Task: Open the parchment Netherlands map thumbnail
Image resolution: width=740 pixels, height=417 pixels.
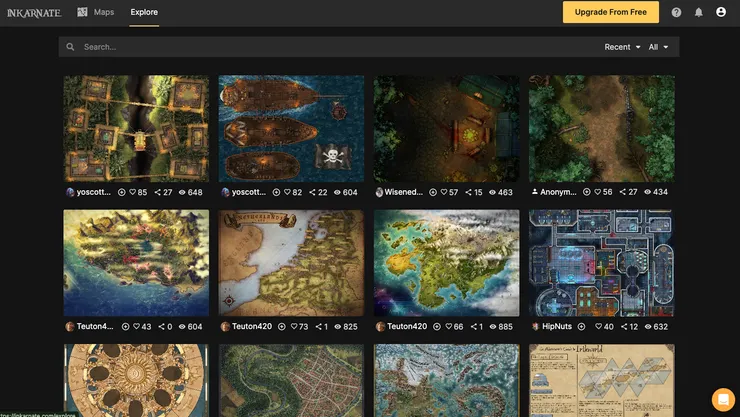Action: tap(291, 263)
